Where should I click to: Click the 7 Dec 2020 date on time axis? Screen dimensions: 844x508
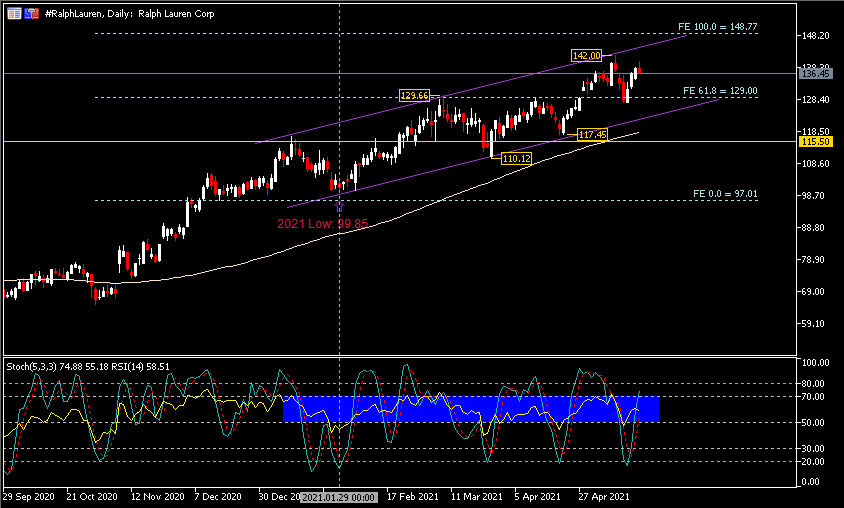point(218,497)
